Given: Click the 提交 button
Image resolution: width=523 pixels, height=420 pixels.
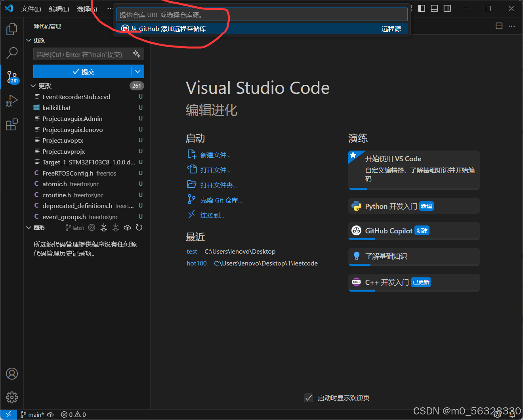Looking at the screenshot, I should coord(84,71).
